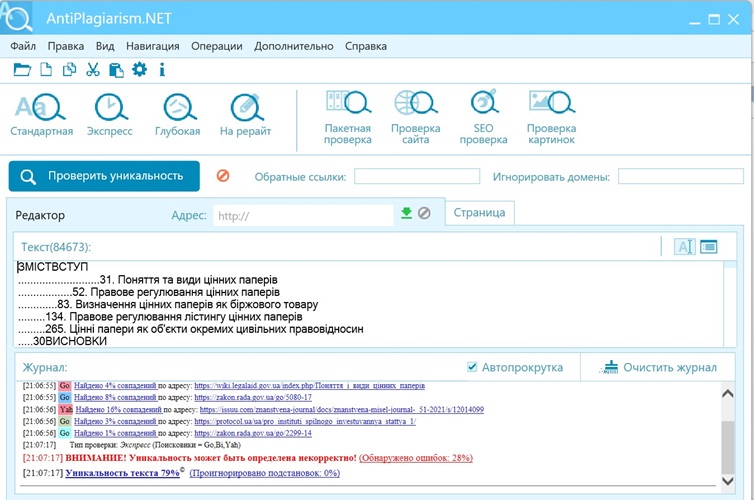Open the Правка menu
The image size is (754, 500).
pos(66,46)
